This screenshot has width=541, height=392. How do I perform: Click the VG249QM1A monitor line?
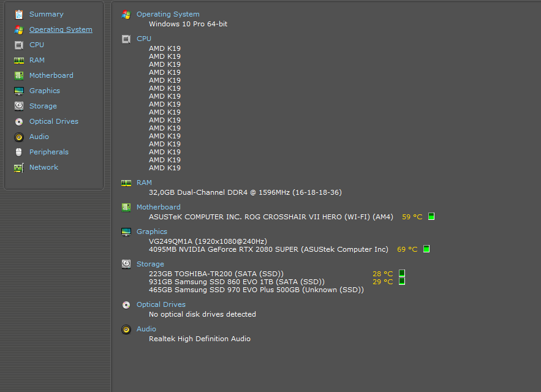[x=208, y=241]
